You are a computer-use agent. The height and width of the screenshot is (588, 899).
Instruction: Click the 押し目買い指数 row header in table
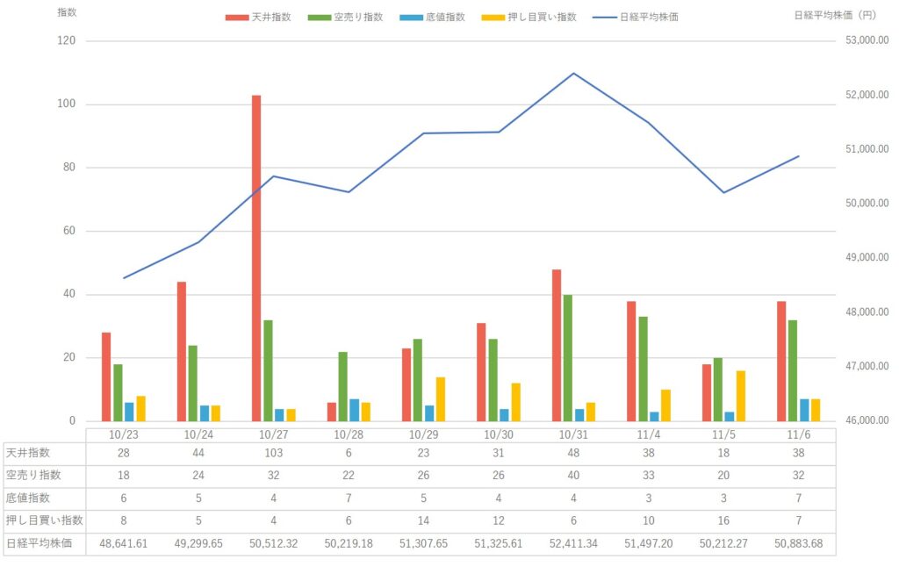coord(45,521)
